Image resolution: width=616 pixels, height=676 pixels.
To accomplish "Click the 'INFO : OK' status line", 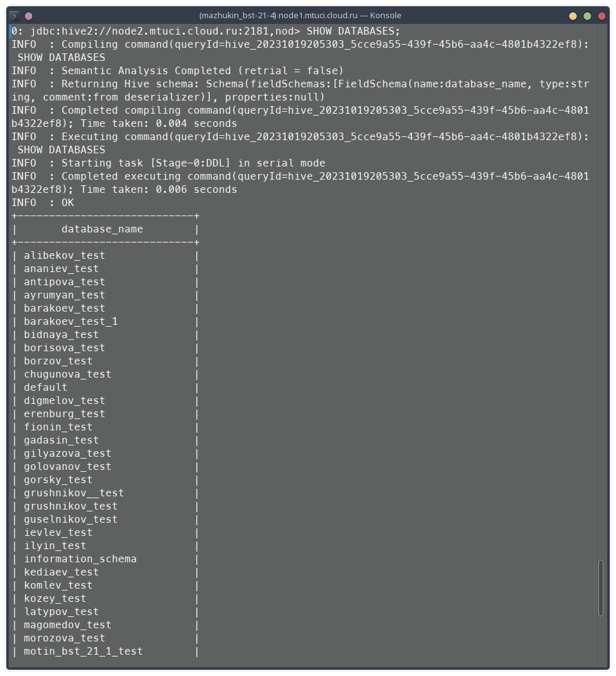I will coord(43,202).
